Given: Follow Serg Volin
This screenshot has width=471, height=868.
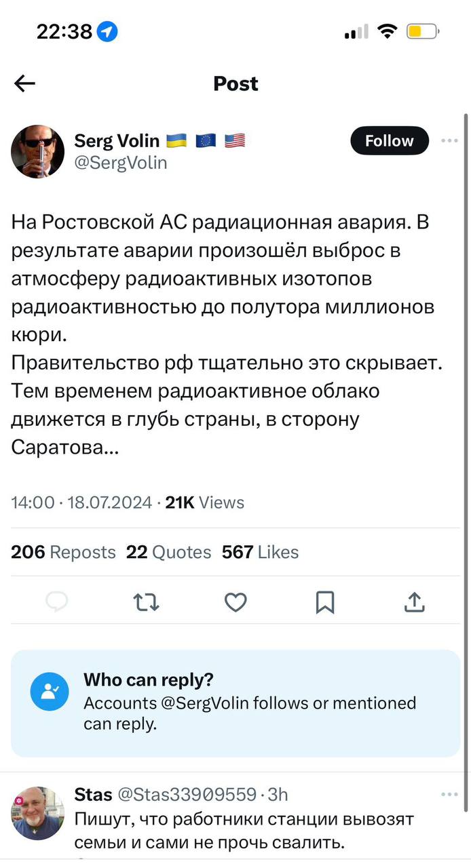Looking at the screenshot, I should pos(390,141).
